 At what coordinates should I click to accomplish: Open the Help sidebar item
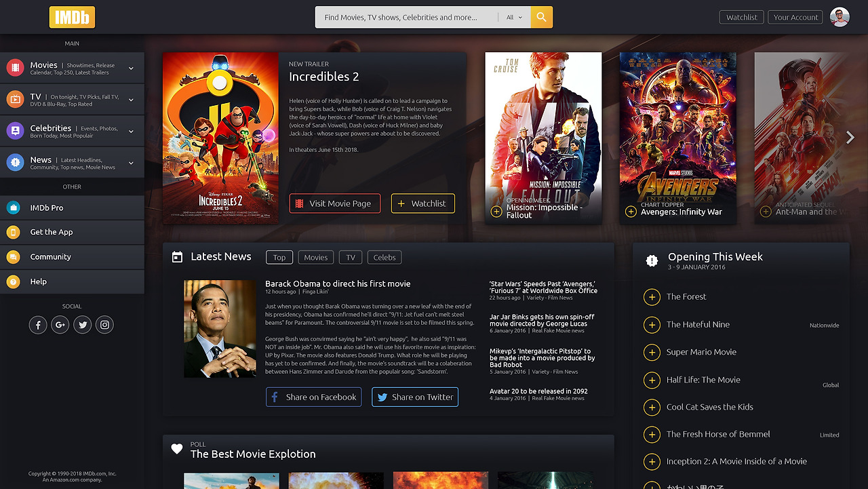pyautogui.click(x=72, y=281)
